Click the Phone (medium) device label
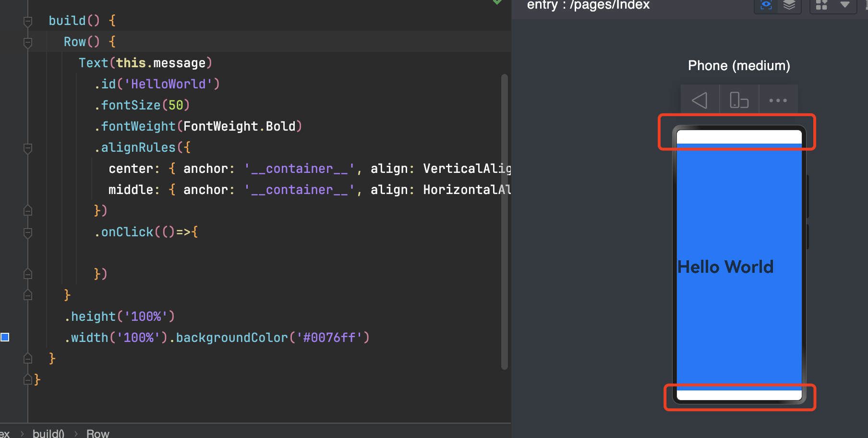Screen dimensions: 868x438 coord(739,66)
